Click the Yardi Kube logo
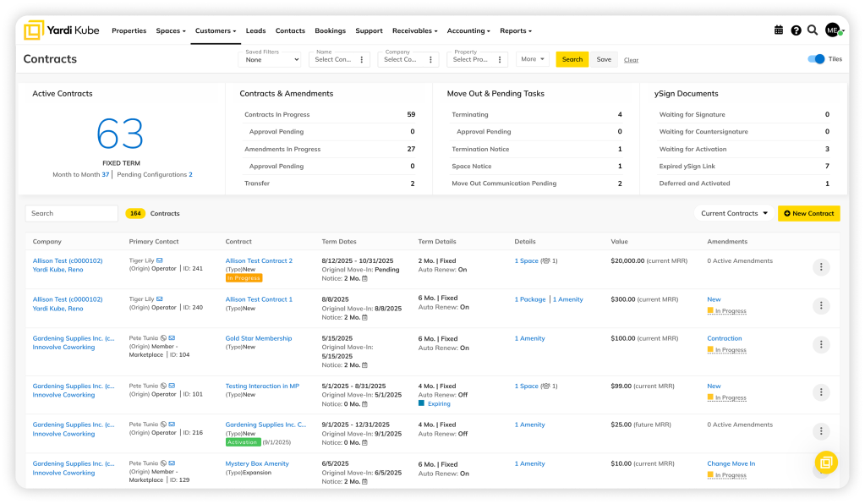The height and width of the screenshot is (504, 865). coord(61,30)
